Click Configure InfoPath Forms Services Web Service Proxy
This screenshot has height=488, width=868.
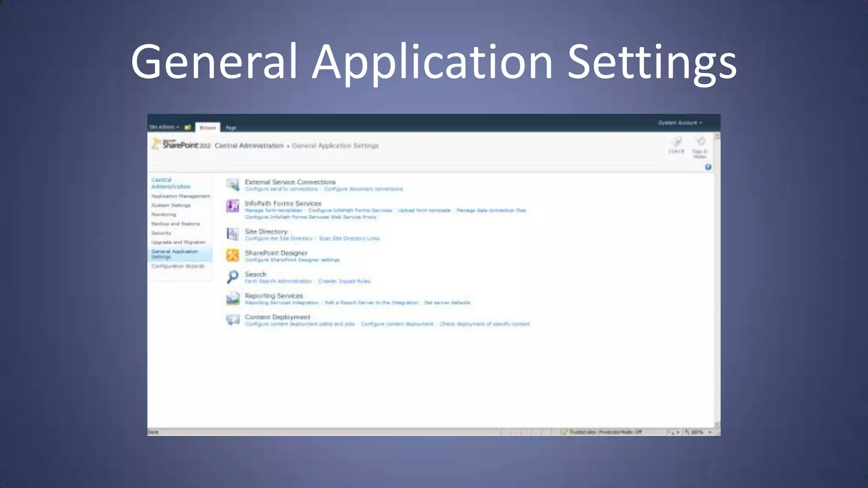coord(311,217)
